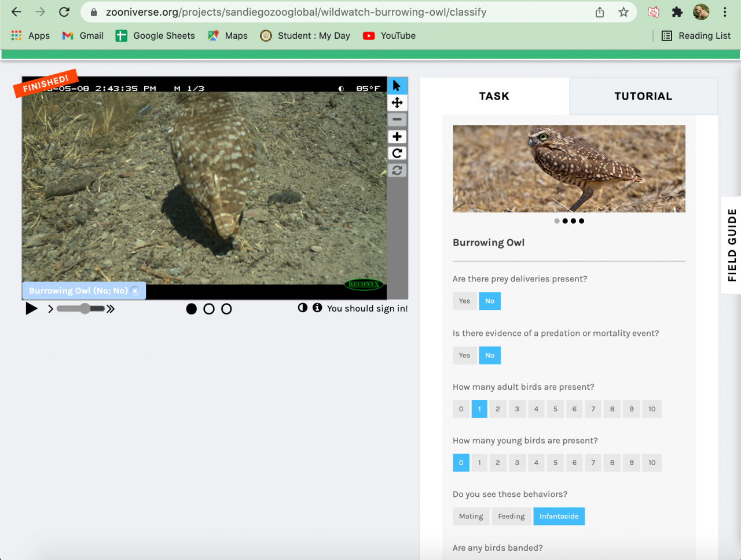Image resolution: width=741 pixels, height=560 pixels.
Task: Rotate the subject image
Action: [397, 153]
